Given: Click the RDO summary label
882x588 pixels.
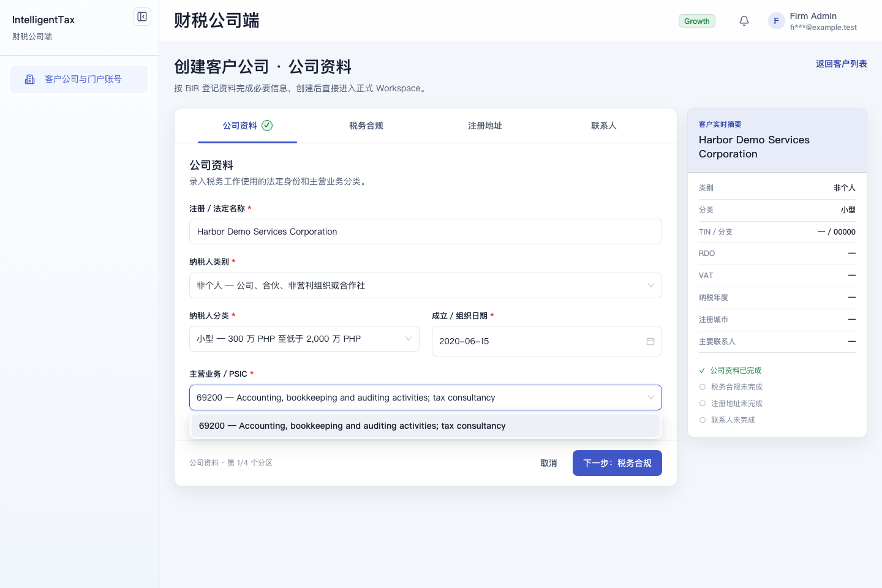Looking at the screenshot, I should [x=707, y=254].
